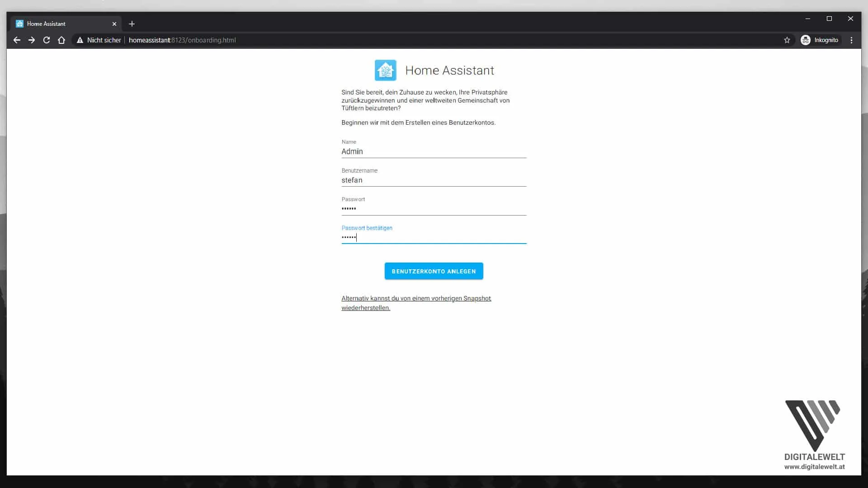Minimize the browser window
Viewport: 868px width, 488px height.
coord(808,19)
